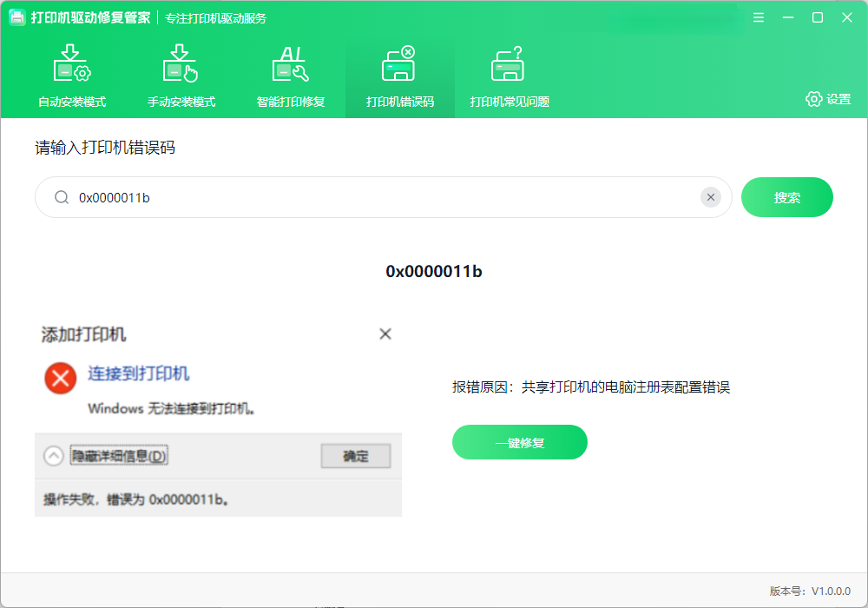
Task: Open 打印机错误码 (printer error codes)
Action: click(x=399, y=76)
